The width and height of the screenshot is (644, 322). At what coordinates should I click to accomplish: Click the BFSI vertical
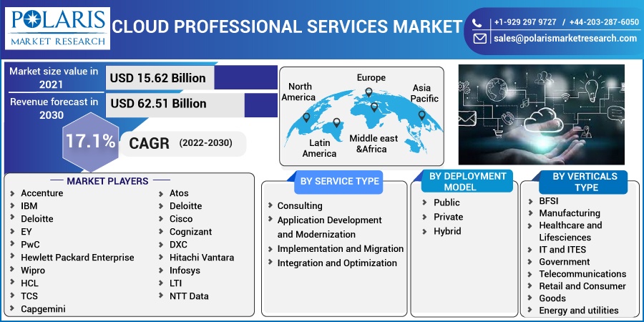[549, 201]
